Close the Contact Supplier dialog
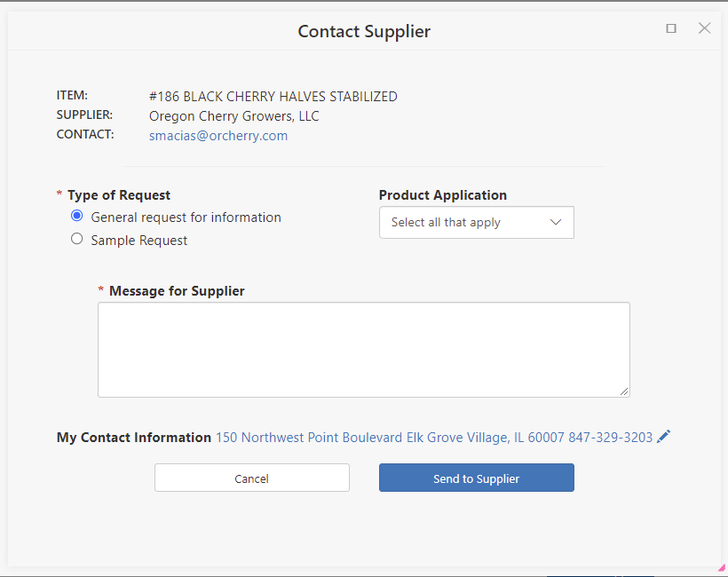The height and width of the screenshot is (577, 728). click(705, 28)
